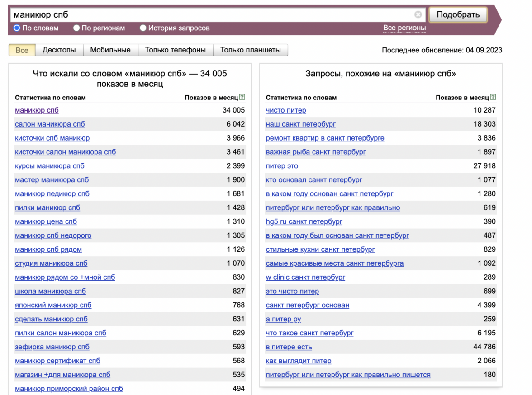Image resolution: width=532 pixels, height=395 pixels.
Task: Switch to the 'Десктопы' tab
Action: click(59, 50)
